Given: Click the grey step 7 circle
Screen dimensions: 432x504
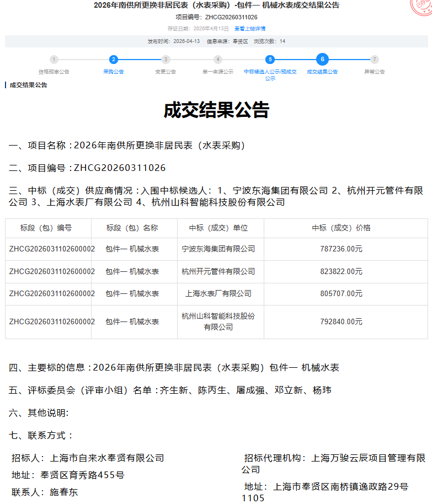Looking at the screenshot, I should (x=375, y=60).
